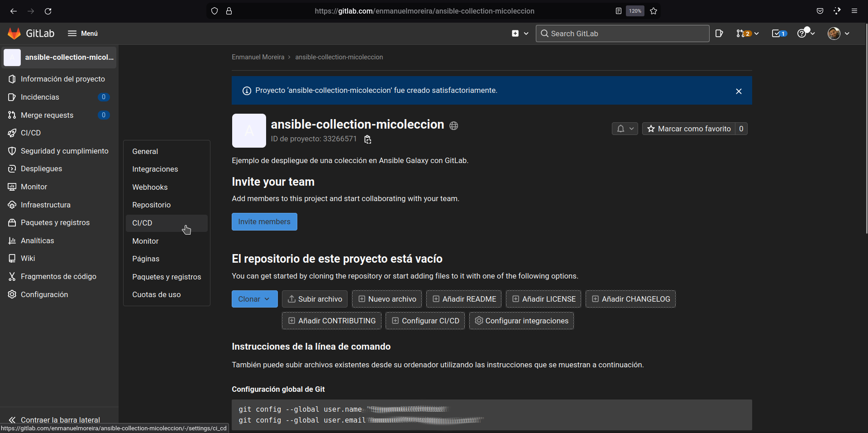Click Invite members button
The width and height of the screenshot is (868, 433).
[264, 221]
